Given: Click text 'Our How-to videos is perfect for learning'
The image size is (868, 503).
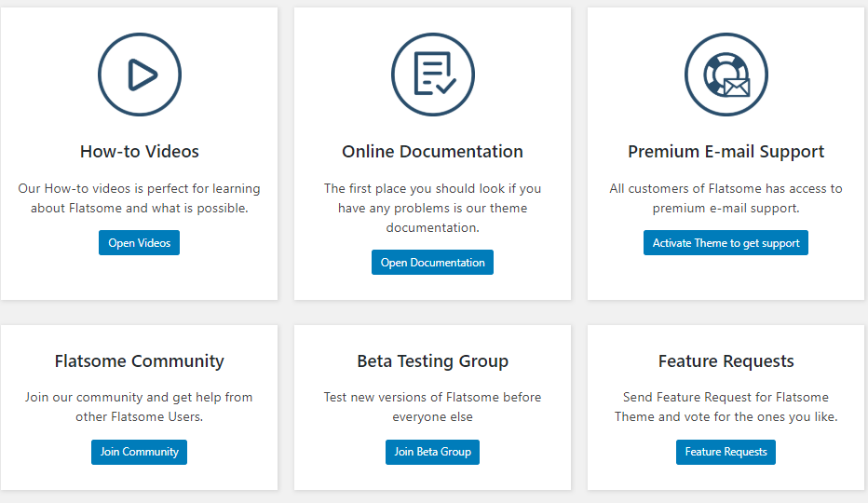Looking at the screenshot, I should pos(139,189).
